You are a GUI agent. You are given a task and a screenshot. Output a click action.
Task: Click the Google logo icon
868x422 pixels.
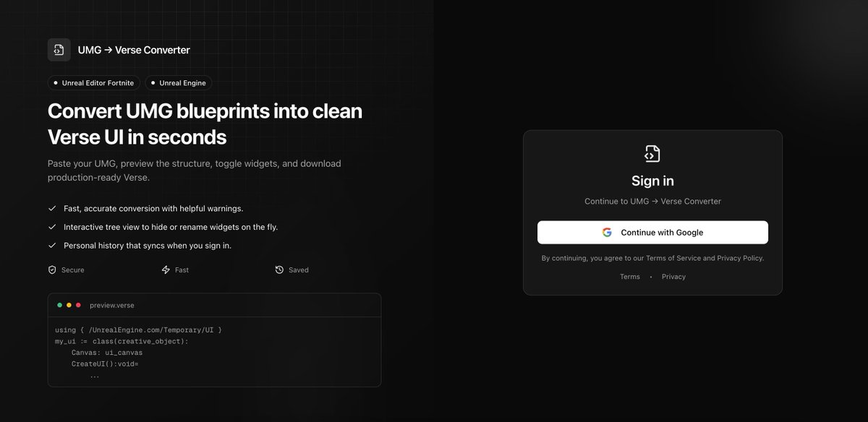click(607, 233)
